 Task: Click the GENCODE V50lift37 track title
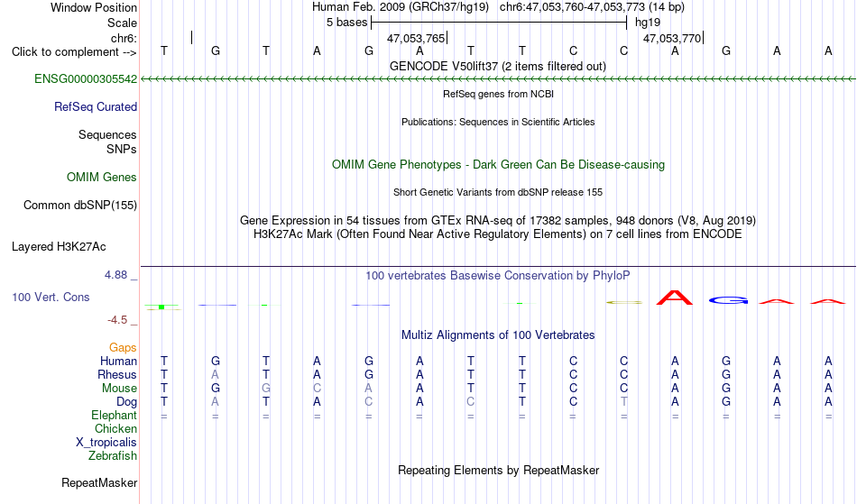click(498, 66)
